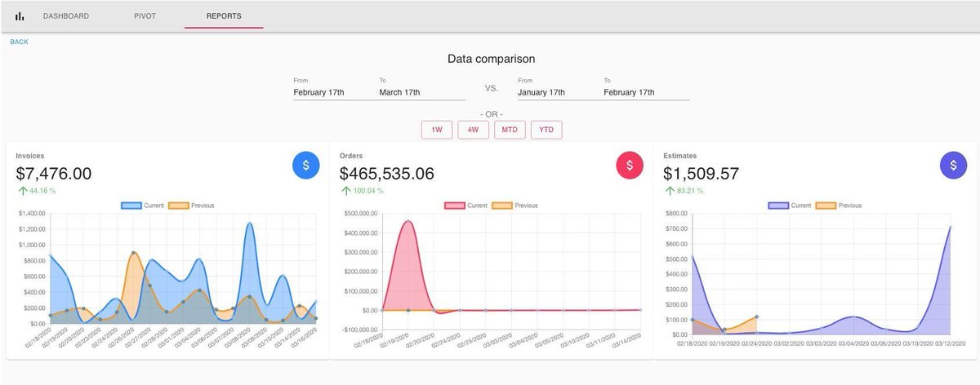Toggle Previous legend swatch in Invoices chart

[179, 206]
